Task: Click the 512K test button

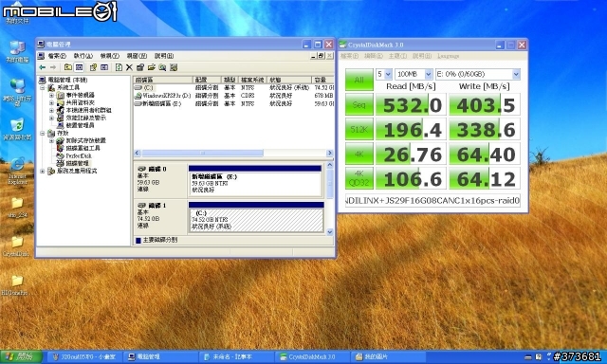Action: tap(359, 129)
